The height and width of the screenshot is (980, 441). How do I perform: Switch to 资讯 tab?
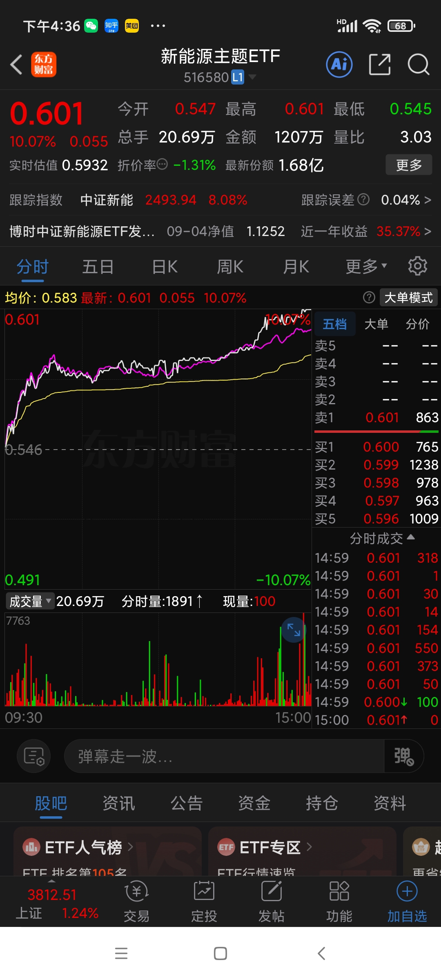coord(119,803)
